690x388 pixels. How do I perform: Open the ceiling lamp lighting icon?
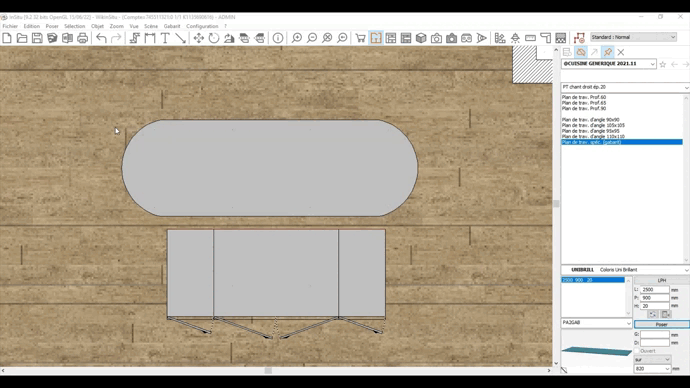coord(515,38)
